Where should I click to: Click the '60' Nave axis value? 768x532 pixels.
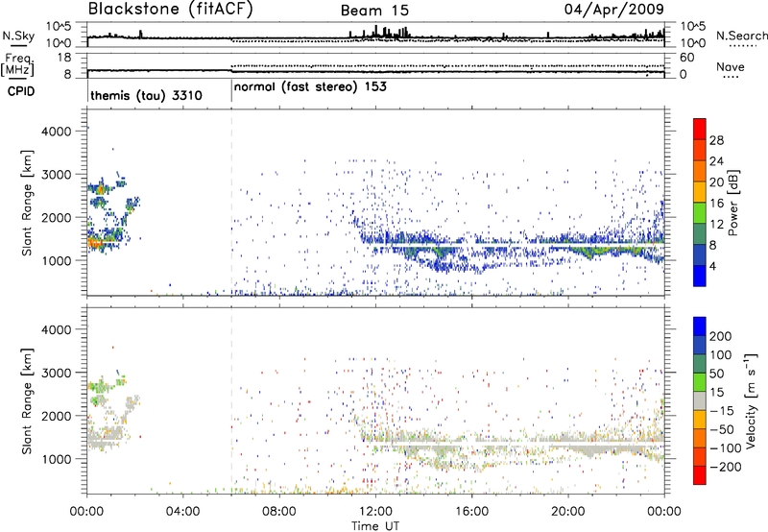coord(687,58)
